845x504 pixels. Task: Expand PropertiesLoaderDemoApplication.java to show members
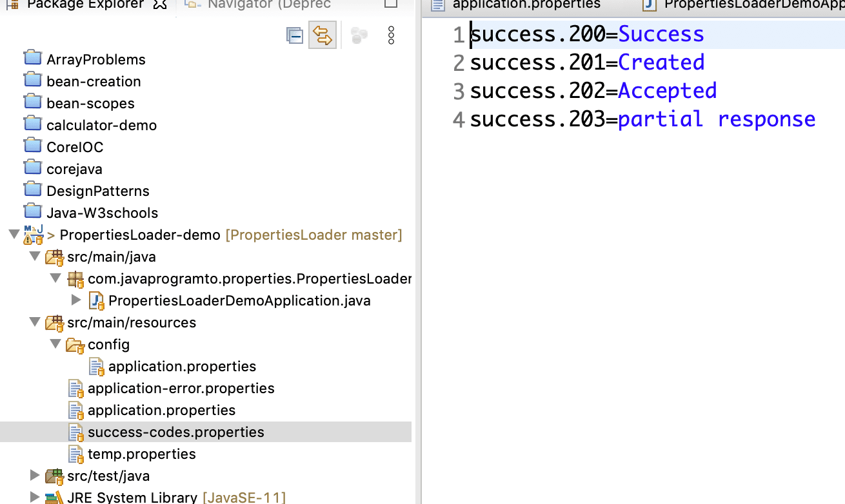click(76, 300)
